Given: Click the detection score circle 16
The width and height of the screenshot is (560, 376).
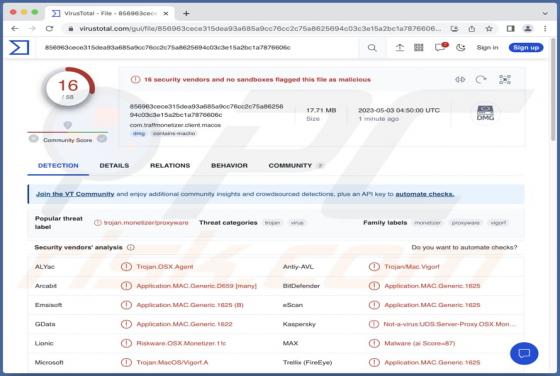Looking at the screenshot, I should tap(68, 88).
